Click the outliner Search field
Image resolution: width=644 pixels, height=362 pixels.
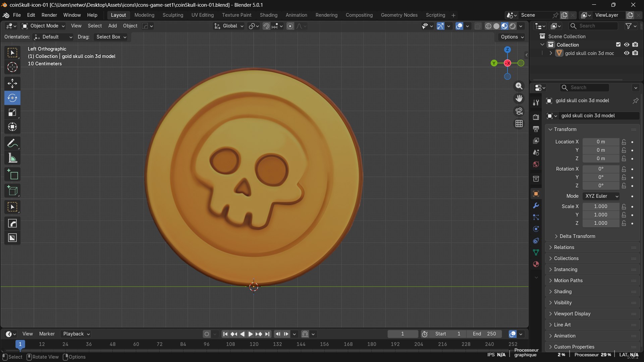point(594,26)
